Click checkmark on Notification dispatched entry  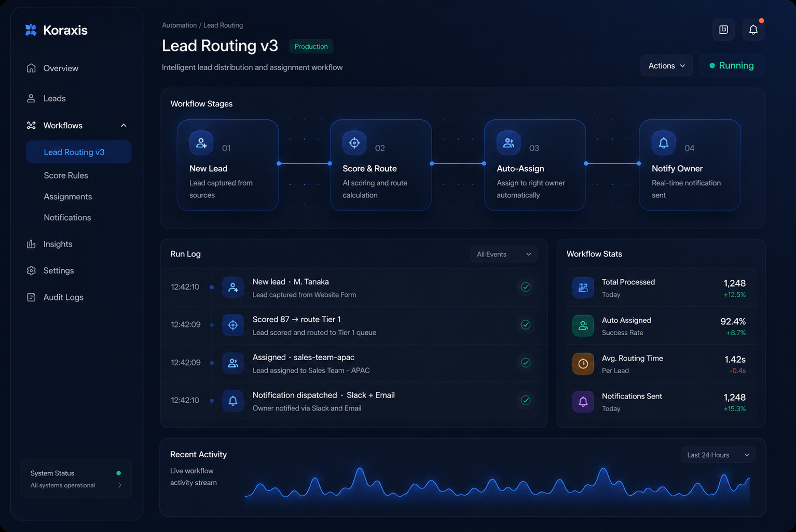point(525,400)
